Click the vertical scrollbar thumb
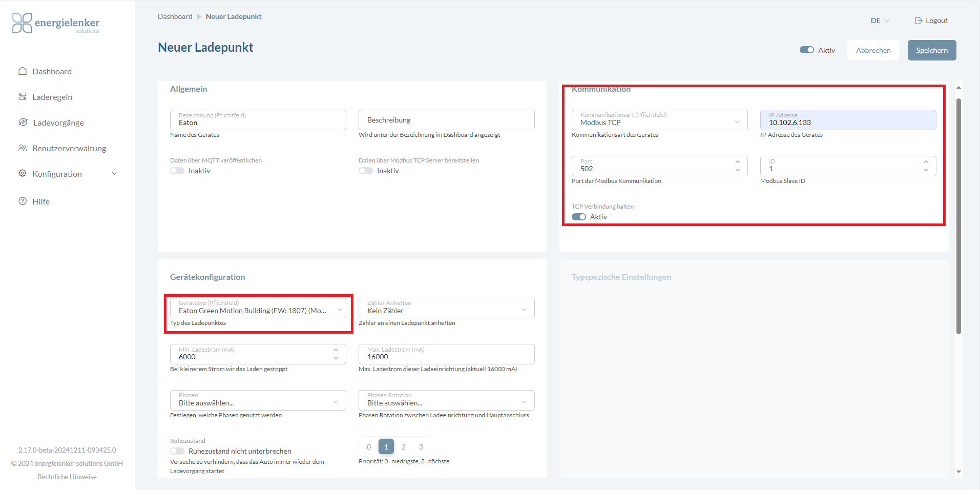The image size is (980, 490). click(x=958, y=216)
